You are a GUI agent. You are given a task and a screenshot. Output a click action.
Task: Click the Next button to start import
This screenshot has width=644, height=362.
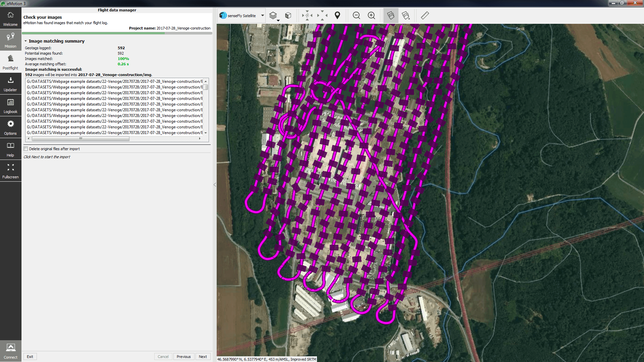203,357
